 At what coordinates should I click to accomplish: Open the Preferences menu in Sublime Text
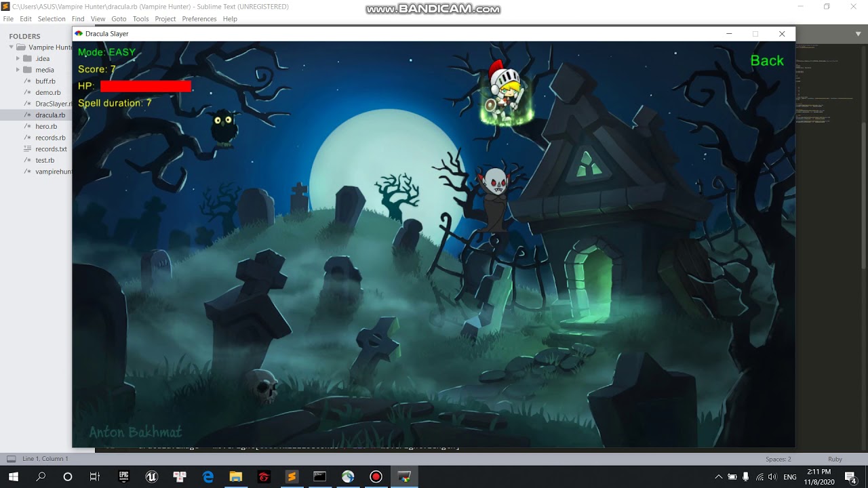[x=199, y=19]
